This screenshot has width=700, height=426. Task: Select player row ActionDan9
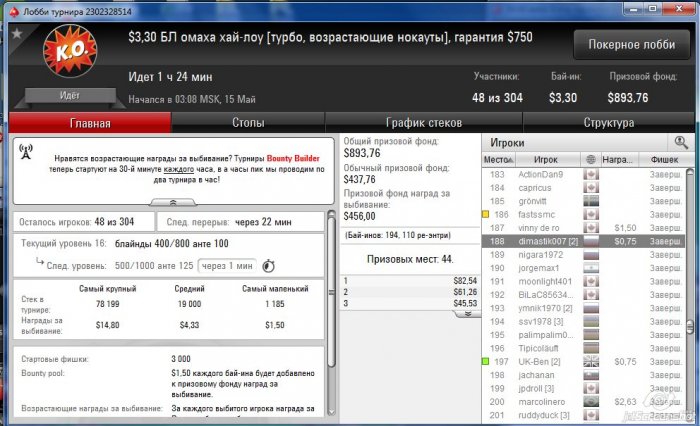point(583,175)
